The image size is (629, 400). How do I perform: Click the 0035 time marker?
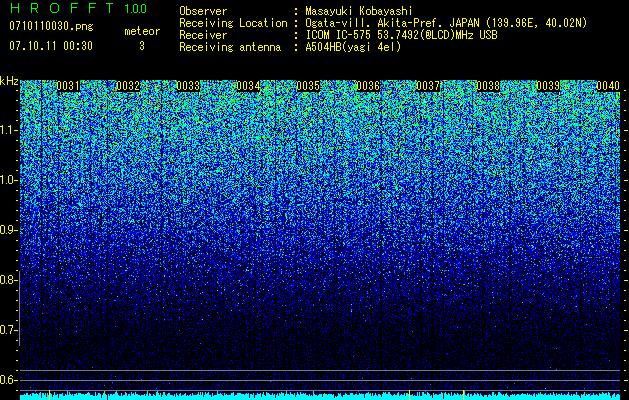click(x=308, y=86)
